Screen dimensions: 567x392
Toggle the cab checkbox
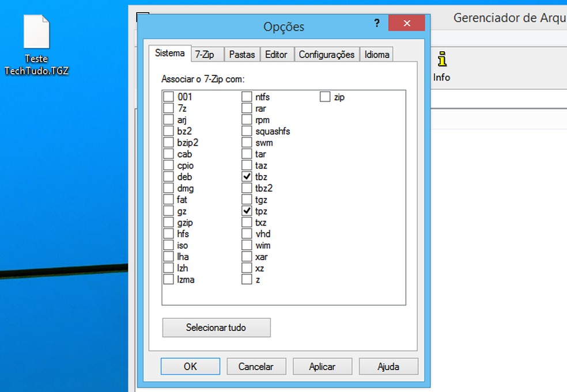[x=168, y=154]
